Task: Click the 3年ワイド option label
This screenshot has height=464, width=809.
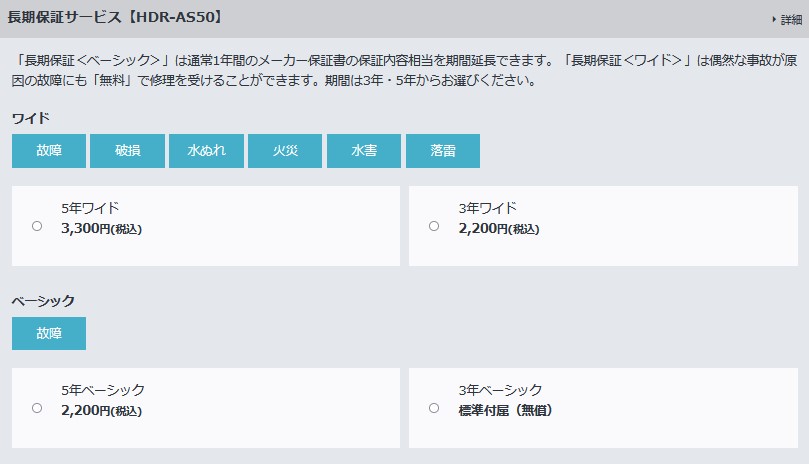Action: [x=487, y=208]
